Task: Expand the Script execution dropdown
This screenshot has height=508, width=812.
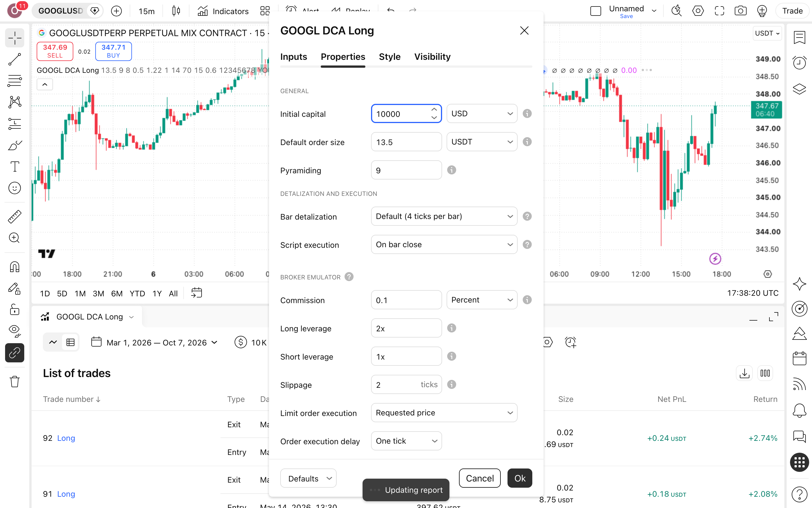Action: click(x=444, y=245)
